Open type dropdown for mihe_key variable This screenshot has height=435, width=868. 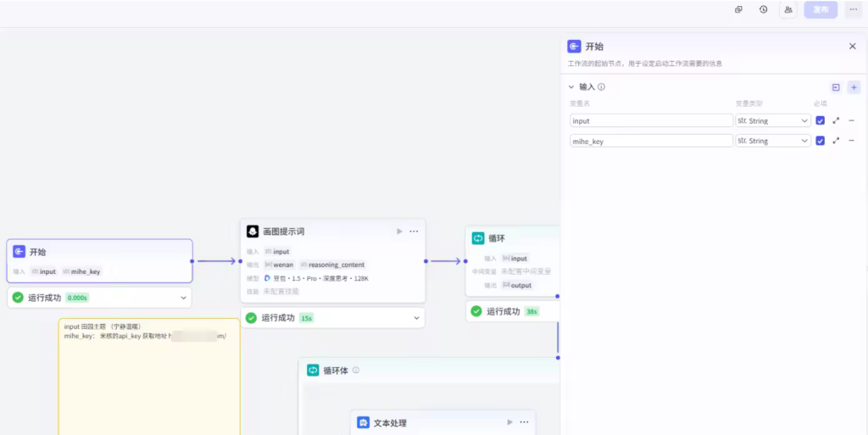point(773,141)
